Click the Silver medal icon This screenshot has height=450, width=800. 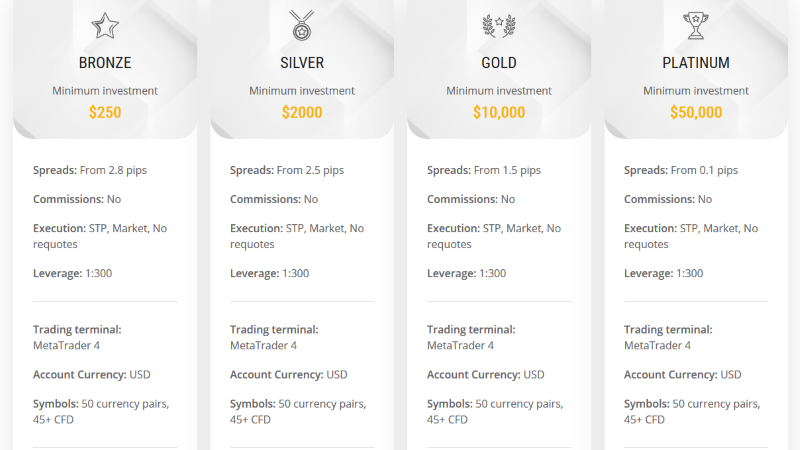coord(302,26)
